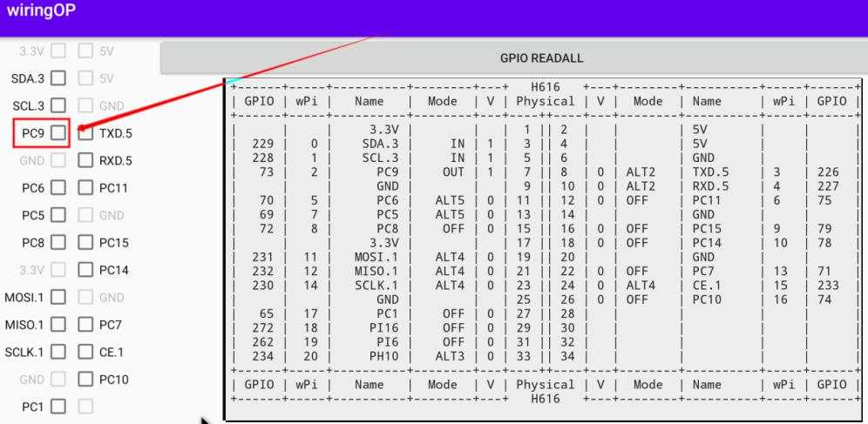868x424 pixels.
Task: Toggle the SCL.3 pin checkbox
Action: pyautogui.click(x=58, y=105)
